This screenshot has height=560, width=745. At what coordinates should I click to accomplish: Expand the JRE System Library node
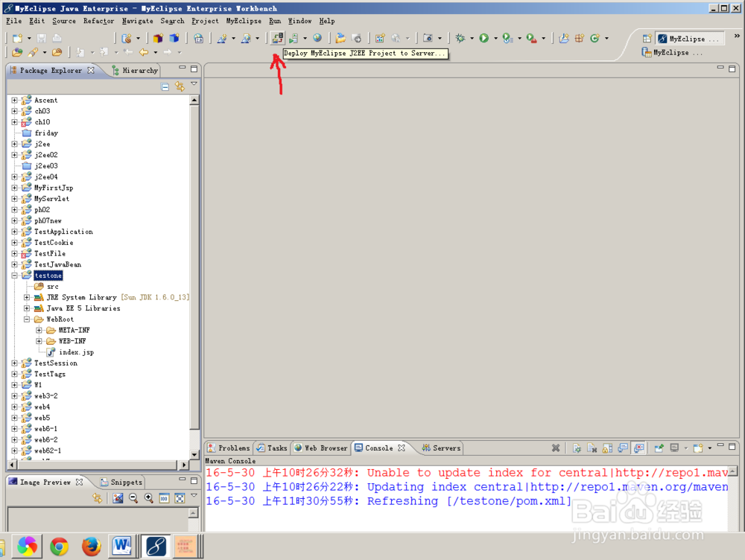coord(27,297)
